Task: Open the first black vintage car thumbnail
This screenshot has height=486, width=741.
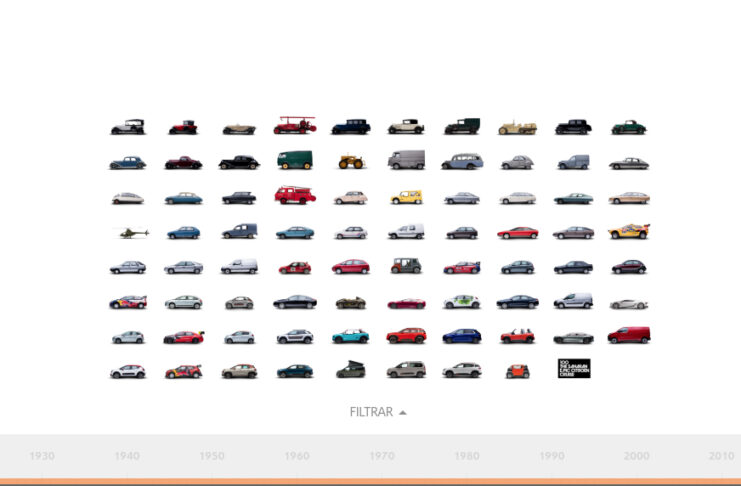Action: click(x=128, y=127)
